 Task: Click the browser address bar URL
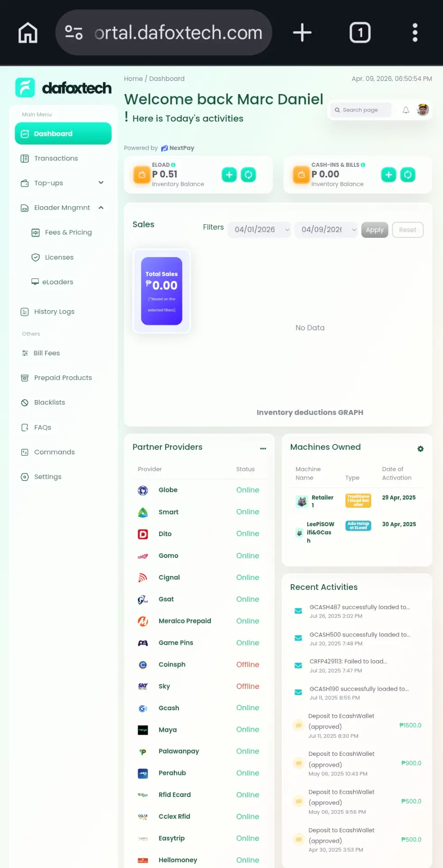point(178,33)
